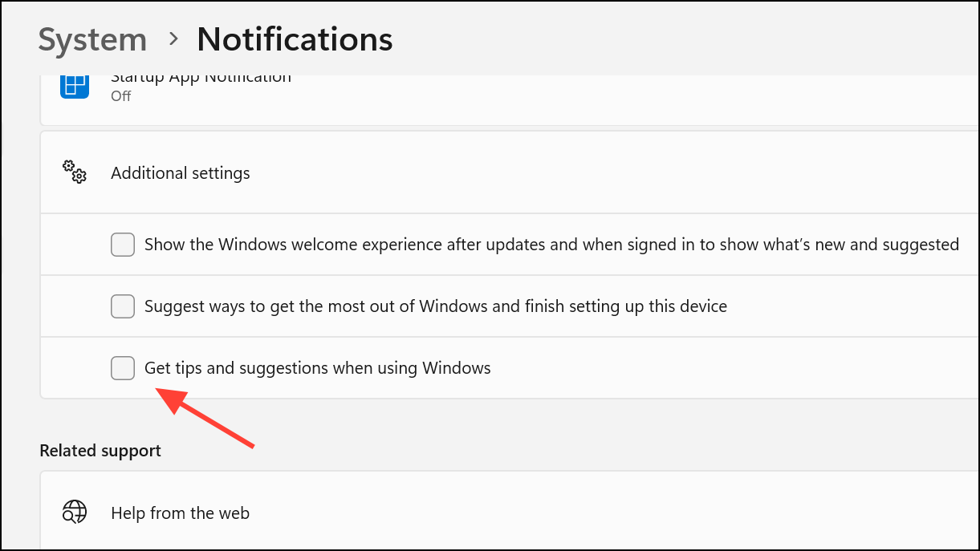Image resolution: width=980 pixels, height=551 pixels.
Task: Collapse the Additional settings section
Action: [x=510, y=173]
